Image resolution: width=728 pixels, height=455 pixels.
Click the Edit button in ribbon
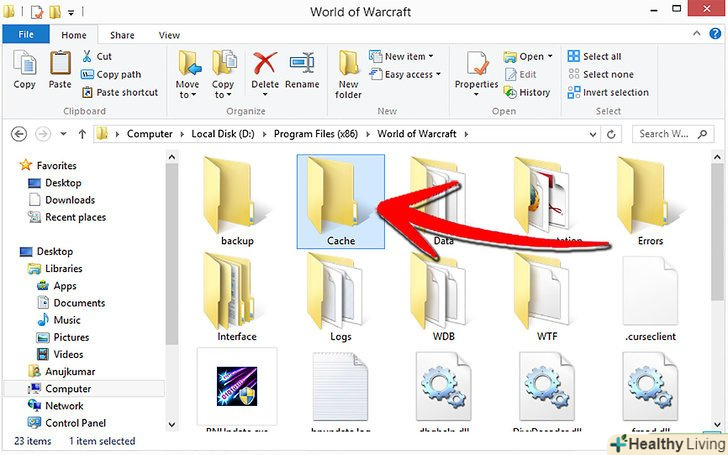520,74
